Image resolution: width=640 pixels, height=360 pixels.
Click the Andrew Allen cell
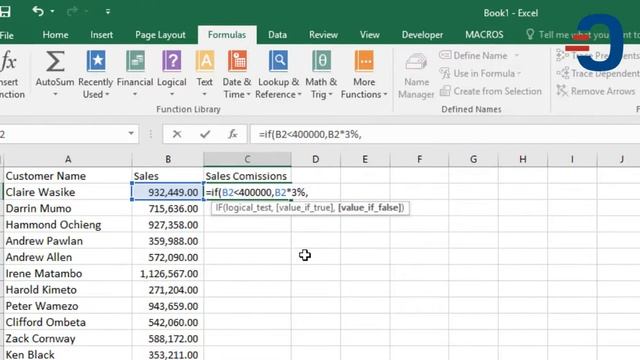pos(68,258)
